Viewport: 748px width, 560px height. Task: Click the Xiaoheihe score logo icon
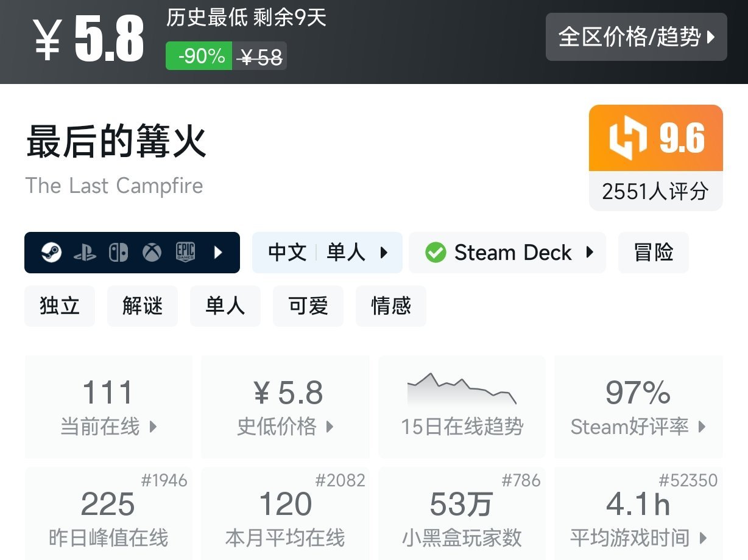628,138
